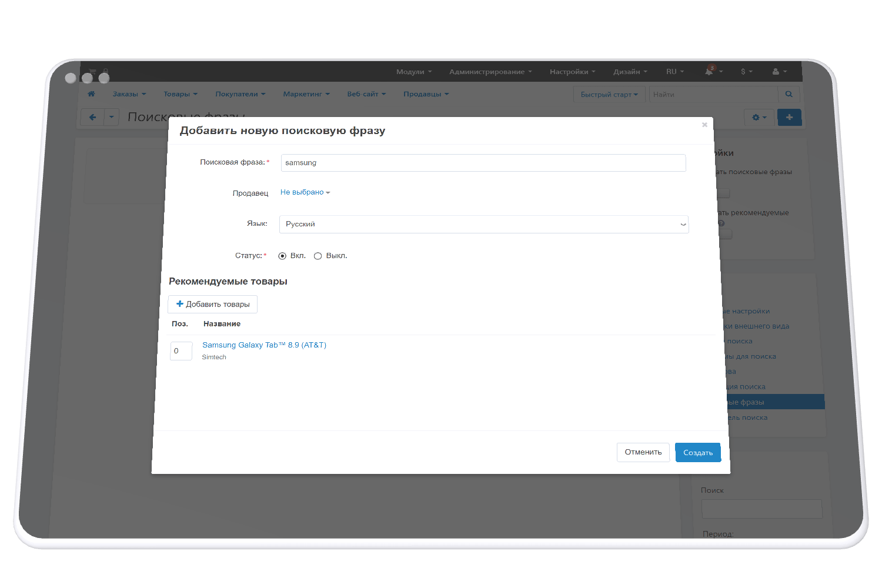Open the $ currency dropdown

747,71
